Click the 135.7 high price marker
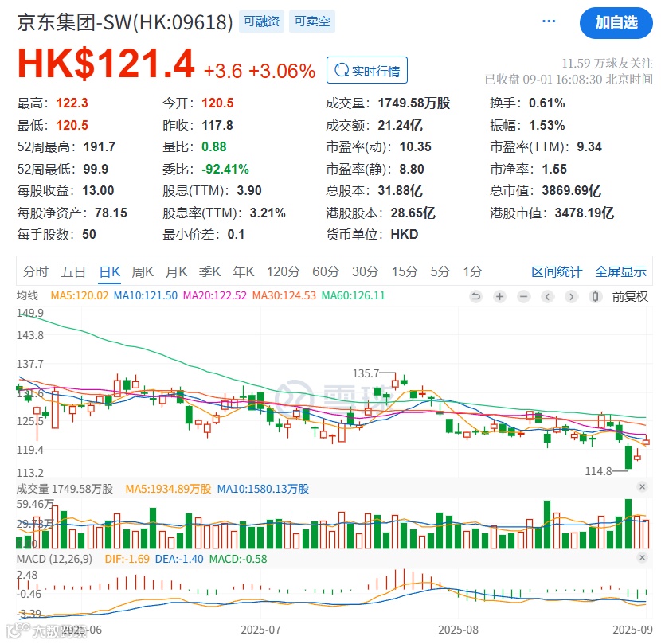The height and width of the screenshot is (644, 661). pos(366,373)
